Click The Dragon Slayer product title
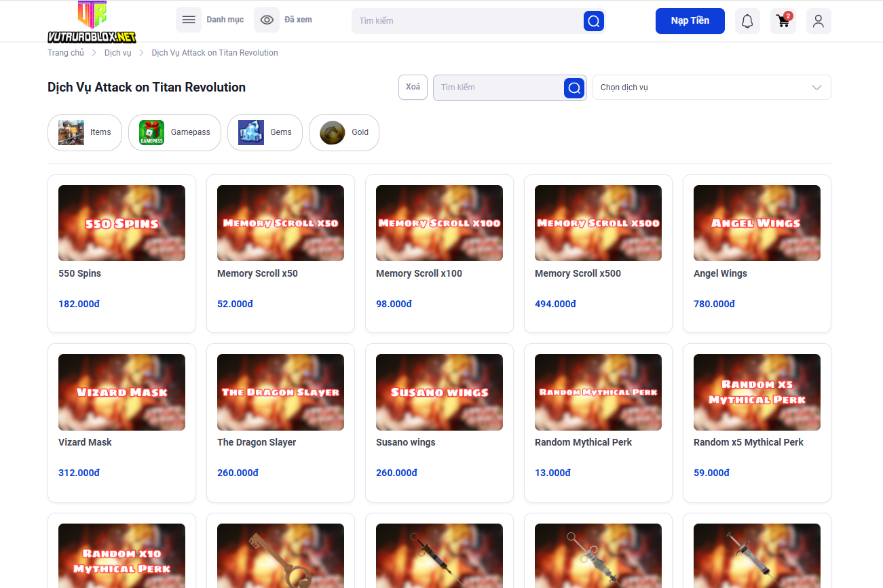The width and height of the screenshot is (883, 588). coord(257,442)
